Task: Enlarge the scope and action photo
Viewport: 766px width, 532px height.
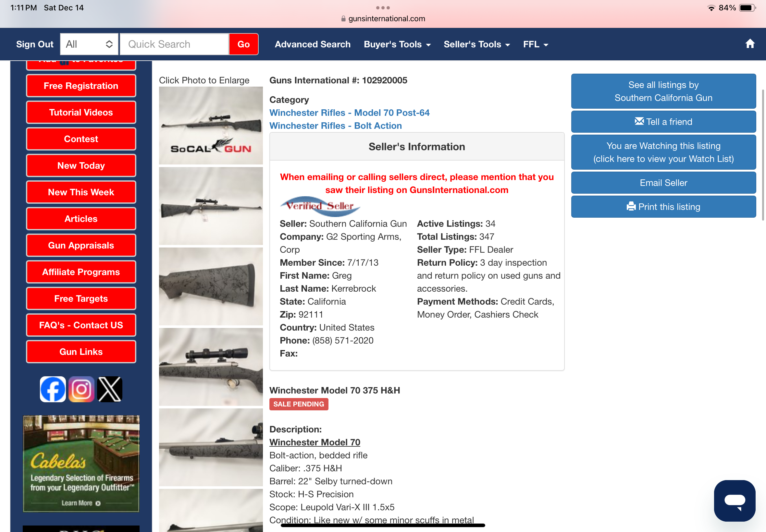Action: [211, 367]
